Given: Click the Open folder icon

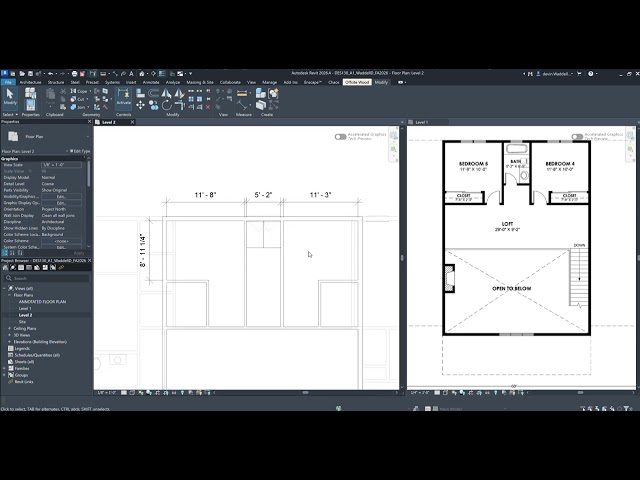Looking at the screenshot, I should [x=22, y=74].
